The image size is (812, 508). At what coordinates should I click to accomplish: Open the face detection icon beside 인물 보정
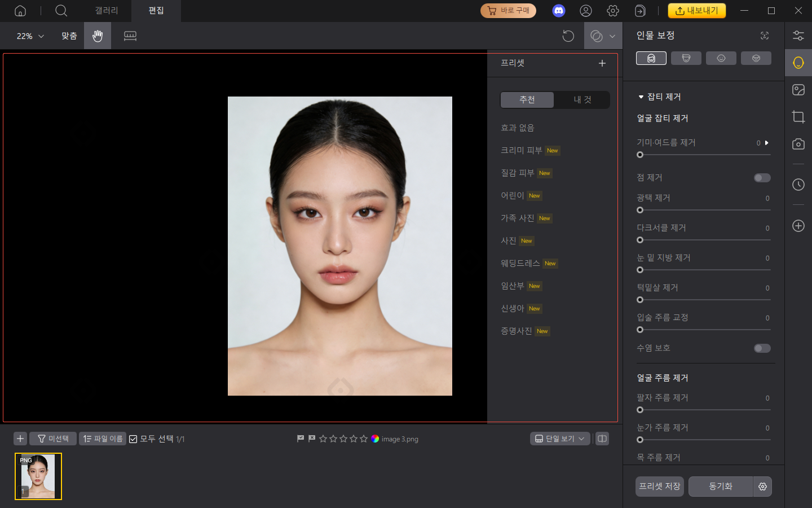(764, 35)
